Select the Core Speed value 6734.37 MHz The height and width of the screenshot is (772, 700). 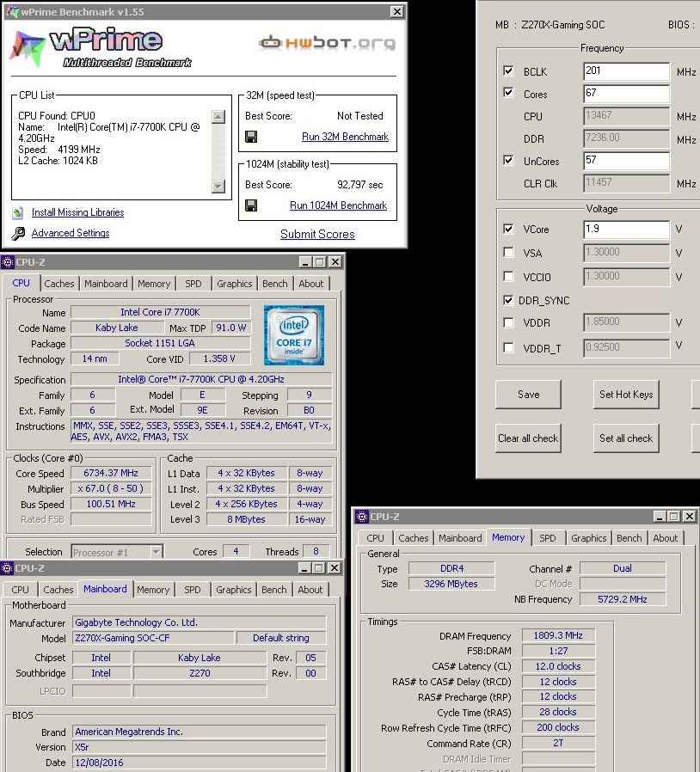pyautogui.click(x=111, y=473)
